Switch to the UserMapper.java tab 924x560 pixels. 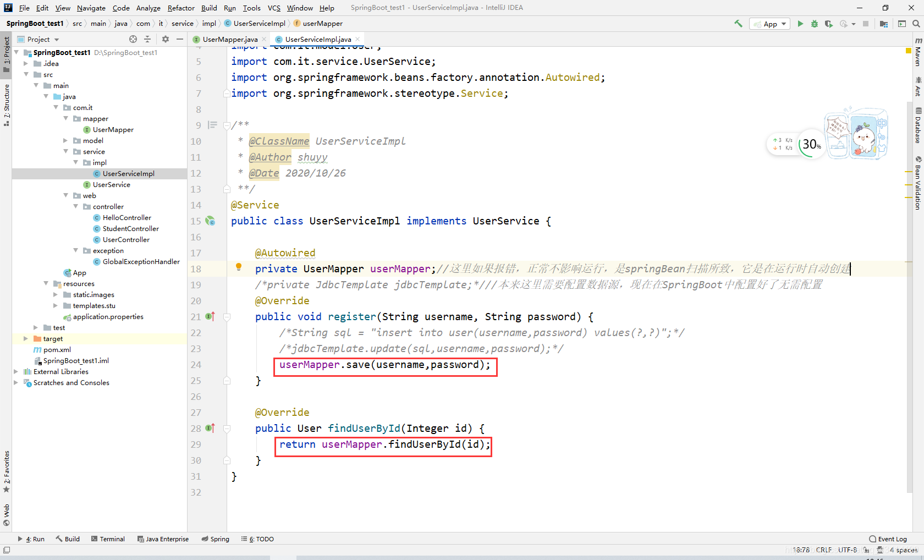pyautogui.click(x=230, y=39)
